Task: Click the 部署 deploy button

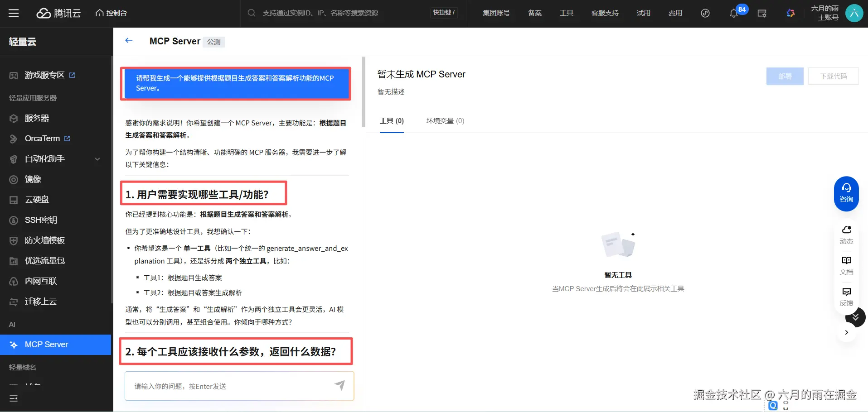Action: [785, 76]
